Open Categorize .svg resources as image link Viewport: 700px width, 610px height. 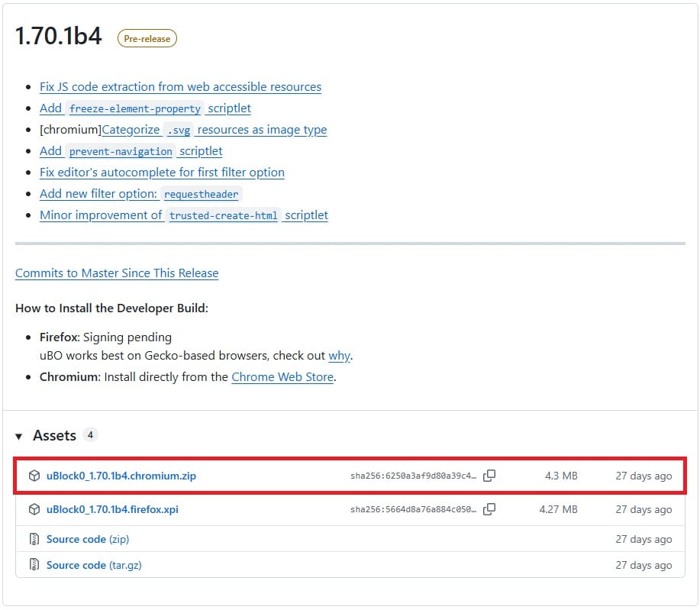coord(215,130)
